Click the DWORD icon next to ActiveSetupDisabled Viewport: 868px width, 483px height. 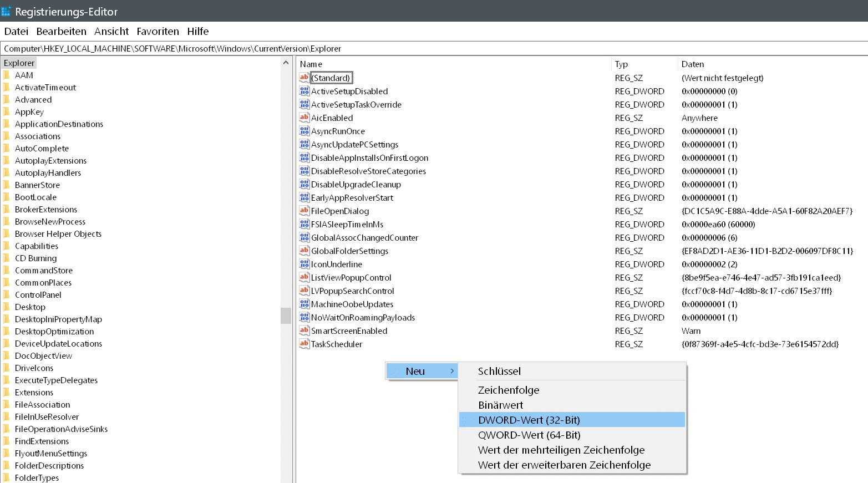pos(304,91)
